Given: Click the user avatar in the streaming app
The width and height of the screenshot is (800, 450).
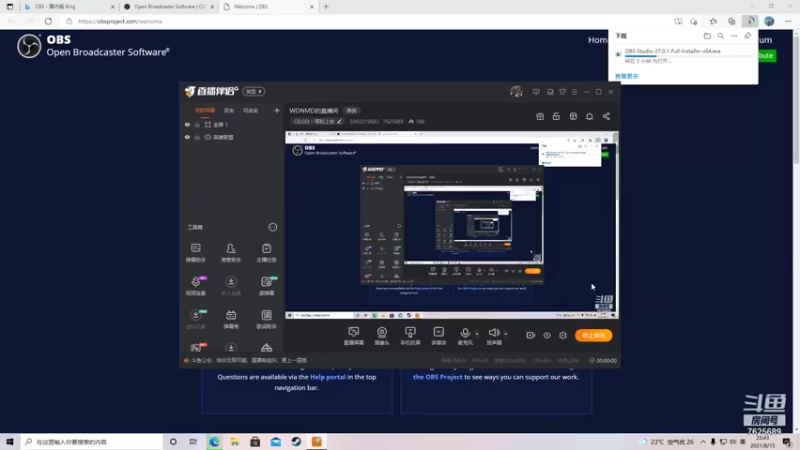Looking at the screenshot, I should click(516, 91).
